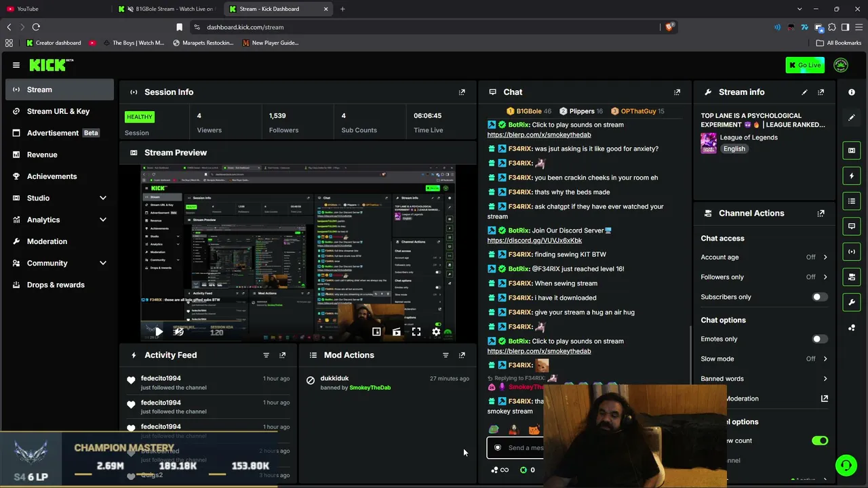This screenshot has height=488, width=868.
Task: Open the Banned words settings
Action: (764, 379)
